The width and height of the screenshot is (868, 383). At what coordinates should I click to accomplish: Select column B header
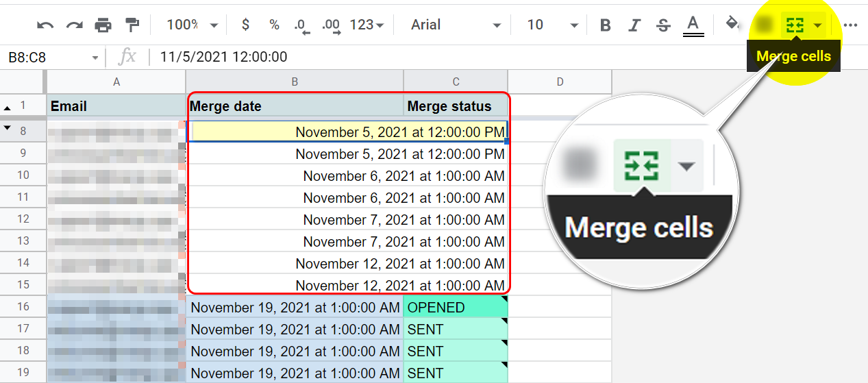click(x=295, y=82)
